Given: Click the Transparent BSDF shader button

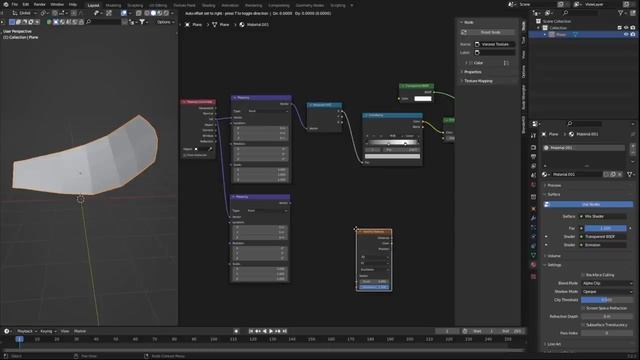Looking at the screenshot, I should click(603, 236).
